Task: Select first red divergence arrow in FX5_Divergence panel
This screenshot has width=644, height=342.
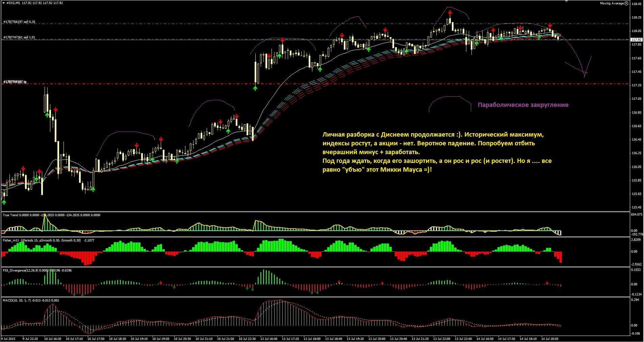Action: click(161, 283)
